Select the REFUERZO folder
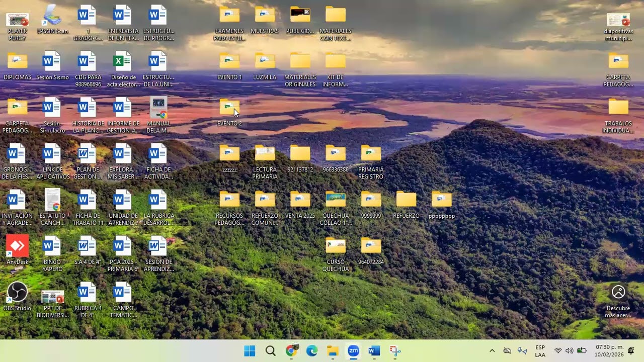This screenshot has height=362, width=644. [x=406, y=205]
